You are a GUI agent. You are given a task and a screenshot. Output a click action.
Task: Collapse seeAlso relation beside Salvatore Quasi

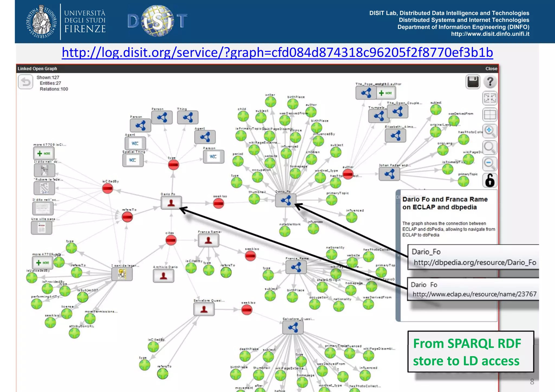click(x=247, y=310)
